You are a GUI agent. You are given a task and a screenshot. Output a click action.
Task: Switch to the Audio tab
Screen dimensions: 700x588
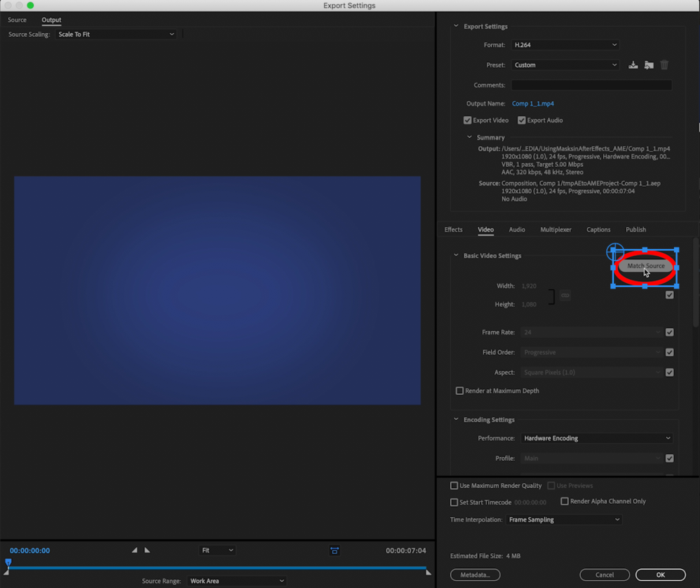pos(517,230)
